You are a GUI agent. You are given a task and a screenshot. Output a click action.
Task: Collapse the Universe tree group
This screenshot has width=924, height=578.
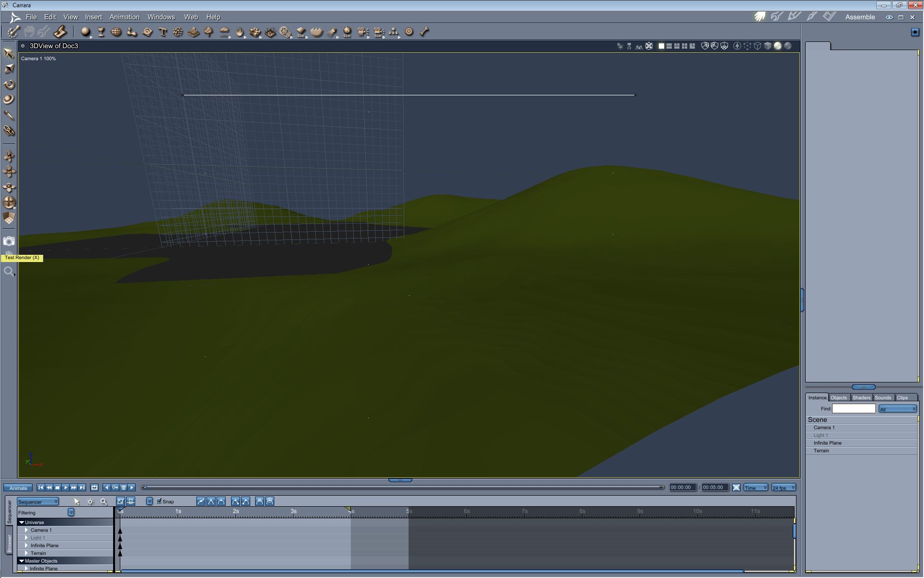pos(22,522)
